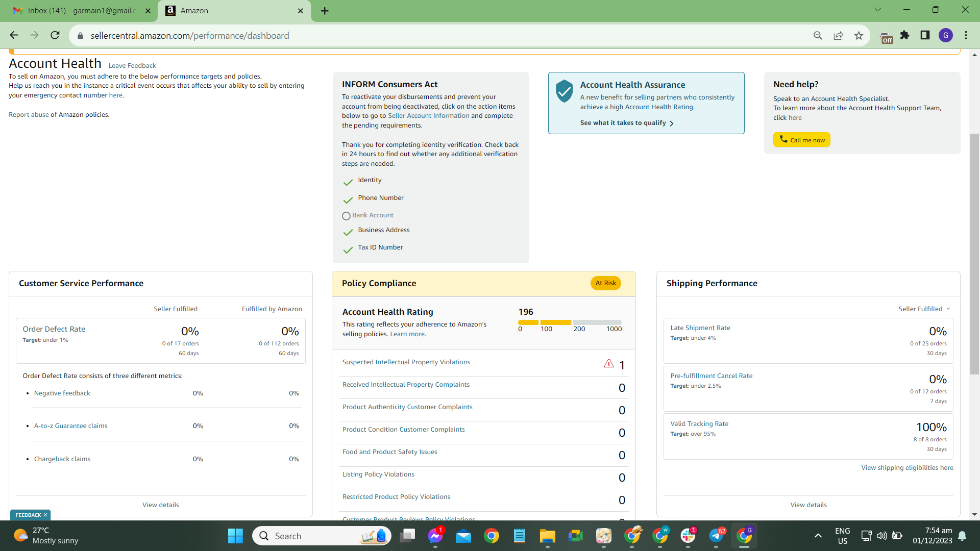The height and width of the screenshot is (551, 980).
Task: Click the FEEDBACK tab button
Action: [x=31, y=515]
